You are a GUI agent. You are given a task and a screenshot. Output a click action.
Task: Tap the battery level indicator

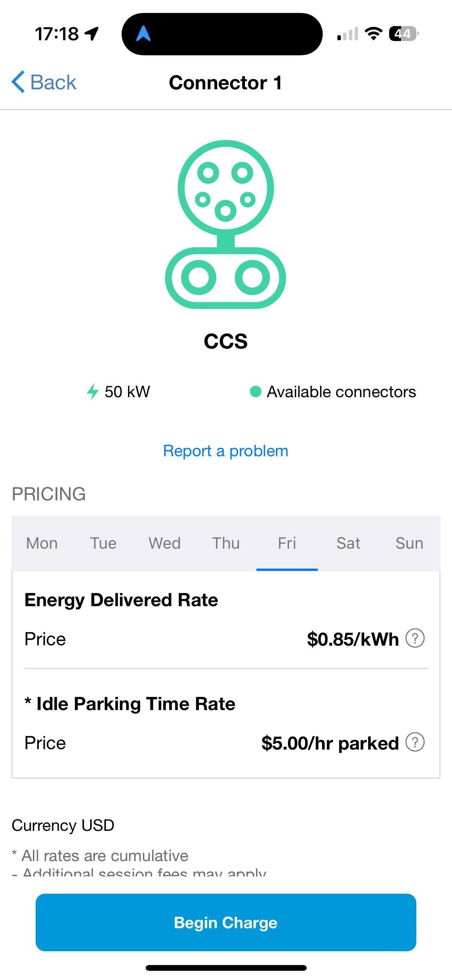point(403,34)
